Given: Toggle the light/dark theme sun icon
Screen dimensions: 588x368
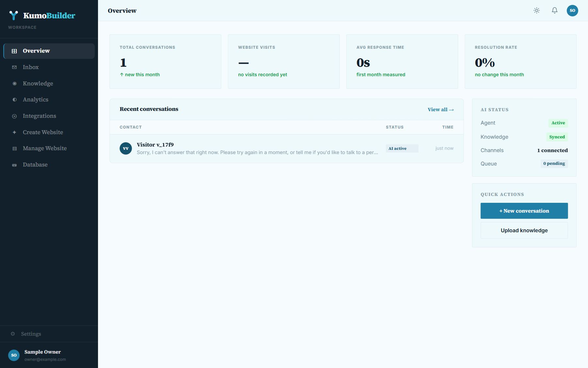Looking at the screenshot, I should pyautogui.click(x=537, y=10).
